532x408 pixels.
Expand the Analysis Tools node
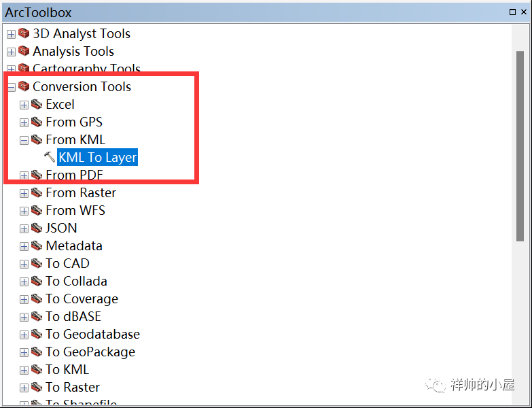click(11, 52)
